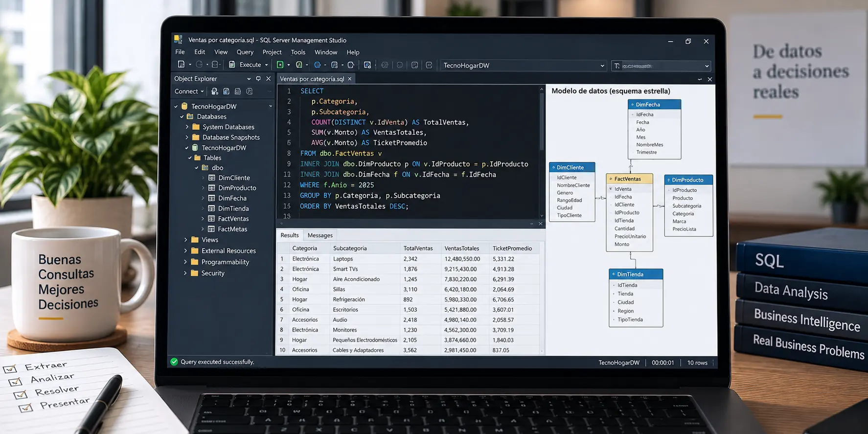Click the folder icon beside System Databases
Viewport: 868px width, 434px height.
click(196, 127)
